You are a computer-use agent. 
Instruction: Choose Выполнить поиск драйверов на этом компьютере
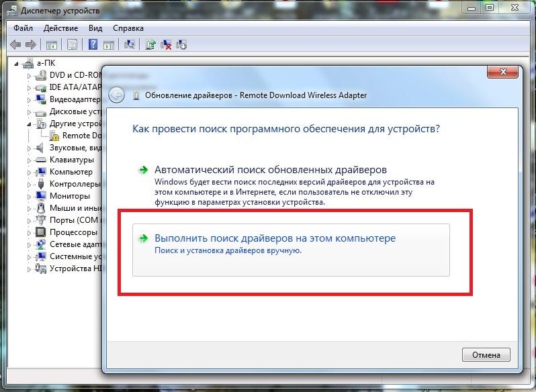tap(291, 250)
